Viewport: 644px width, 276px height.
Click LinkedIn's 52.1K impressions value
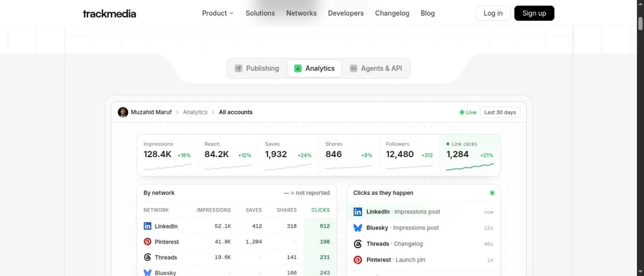coord(223,226)
